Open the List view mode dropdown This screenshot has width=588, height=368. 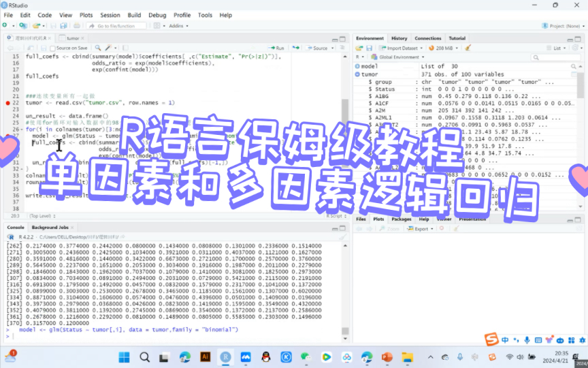[x=558, y=48]
